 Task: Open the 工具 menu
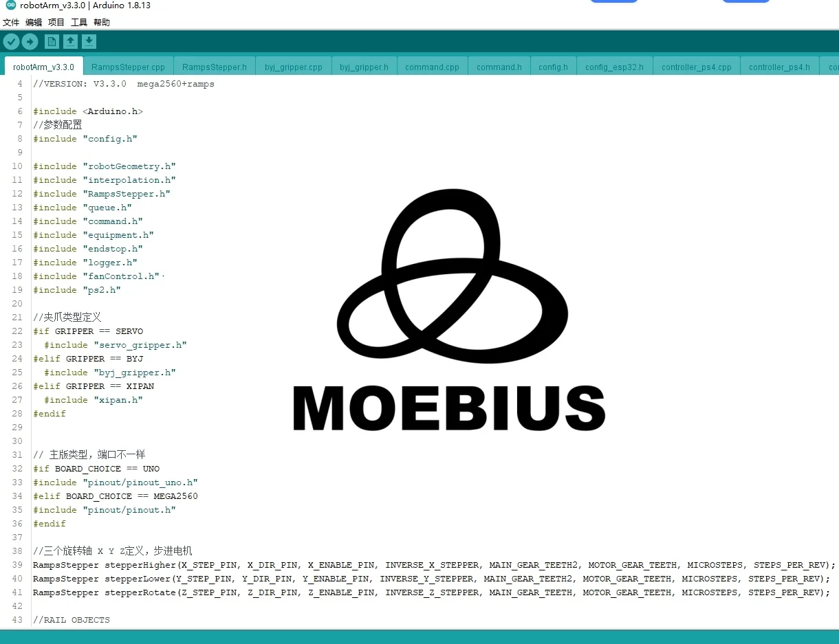pyautogui.click(x=79, y=23)
